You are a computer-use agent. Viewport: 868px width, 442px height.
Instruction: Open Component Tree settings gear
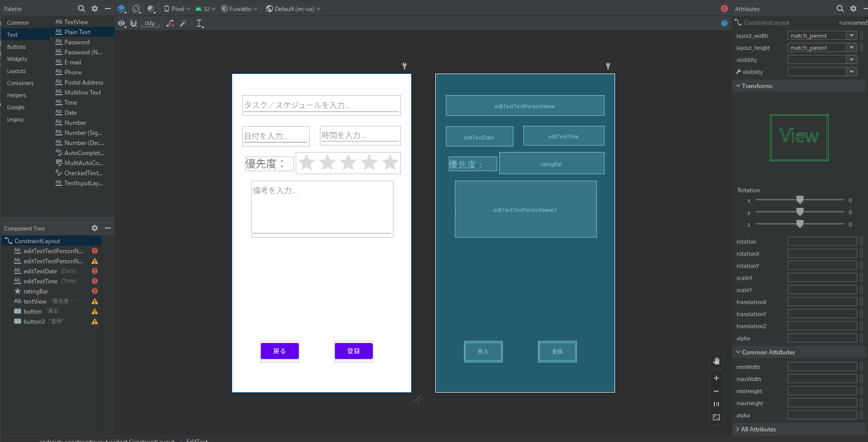[95, 228]
